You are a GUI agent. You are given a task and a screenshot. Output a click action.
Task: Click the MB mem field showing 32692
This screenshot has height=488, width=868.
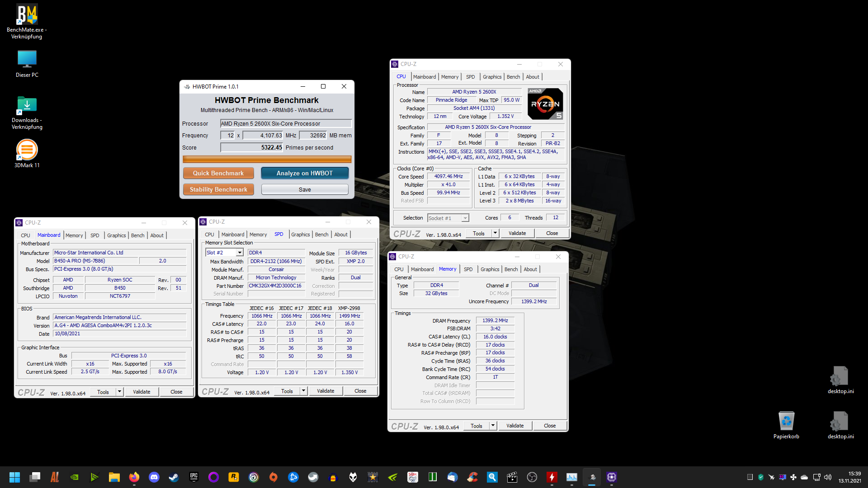[x=312, y=135]
